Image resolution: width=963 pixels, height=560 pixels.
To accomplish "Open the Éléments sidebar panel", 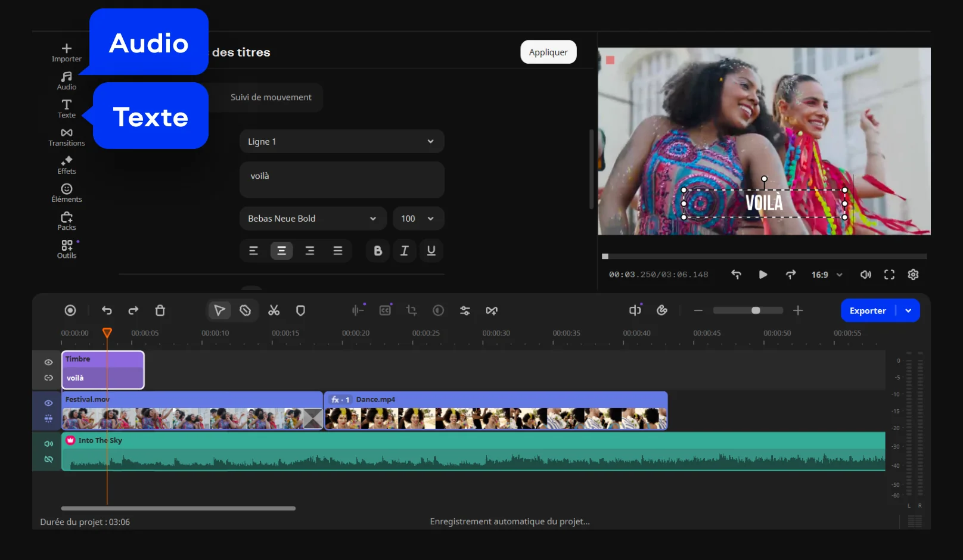I will tap(67, 192).
